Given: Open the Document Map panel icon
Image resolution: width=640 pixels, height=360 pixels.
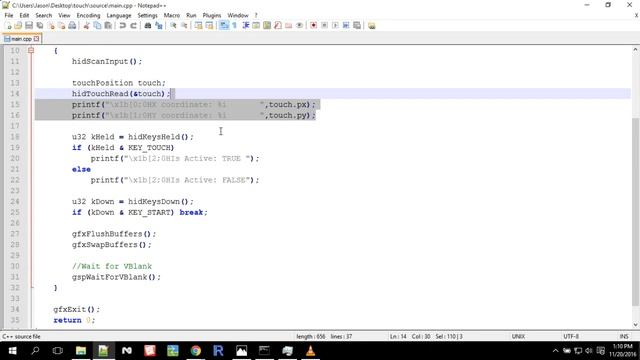Looking at the screenshot, I should coord(267,25).
